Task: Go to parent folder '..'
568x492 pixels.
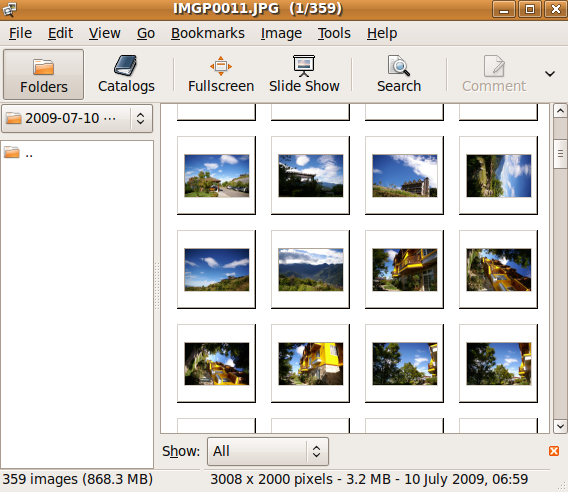Action: (x=18, y=153)
